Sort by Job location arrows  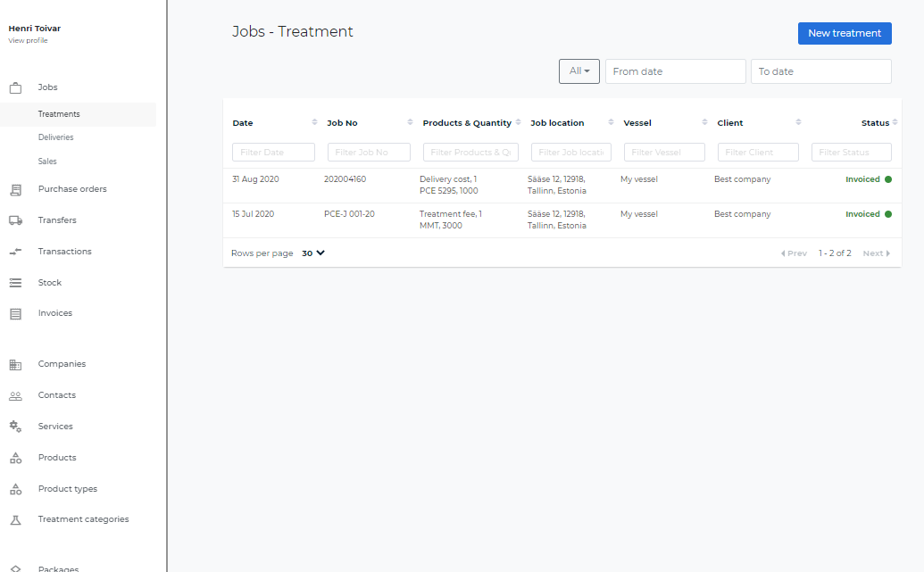(611, 122)
